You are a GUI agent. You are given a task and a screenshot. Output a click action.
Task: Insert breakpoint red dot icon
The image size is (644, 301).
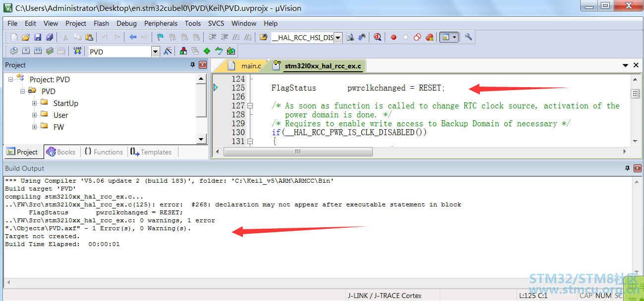click(x=394, y=37)
